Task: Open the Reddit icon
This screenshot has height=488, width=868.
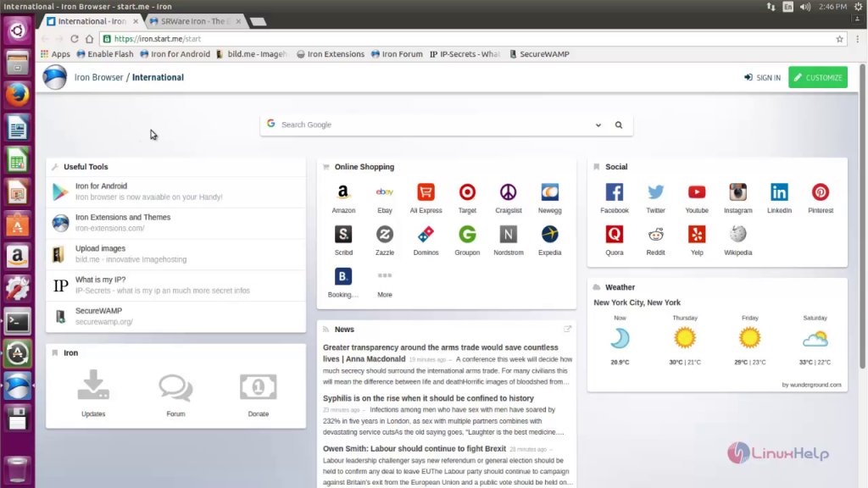Action: pos(655,235)
